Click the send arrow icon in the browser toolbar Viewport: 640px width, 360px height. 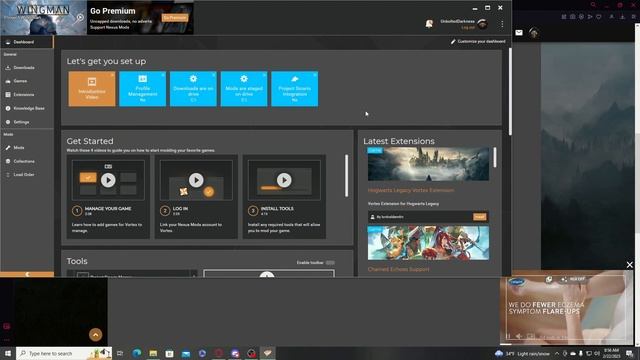point(590,17)
